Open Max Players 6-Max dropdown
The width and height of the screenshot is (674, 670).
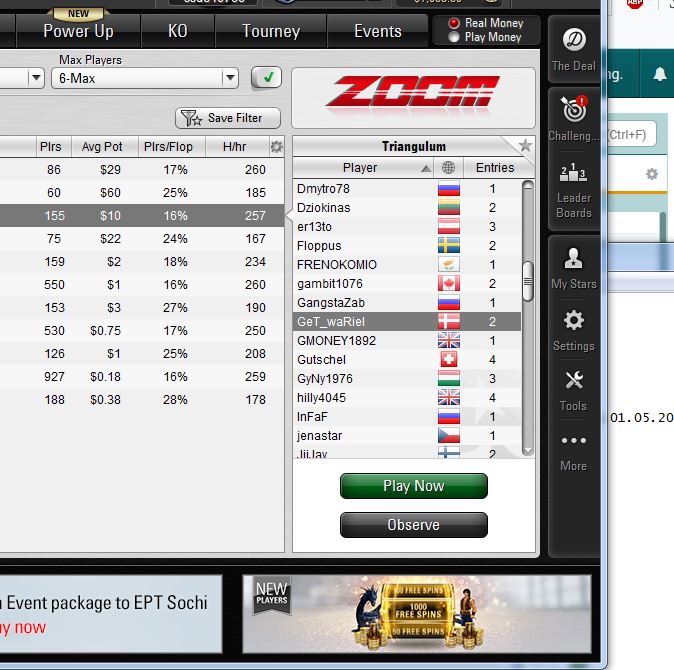pos(145,78)
